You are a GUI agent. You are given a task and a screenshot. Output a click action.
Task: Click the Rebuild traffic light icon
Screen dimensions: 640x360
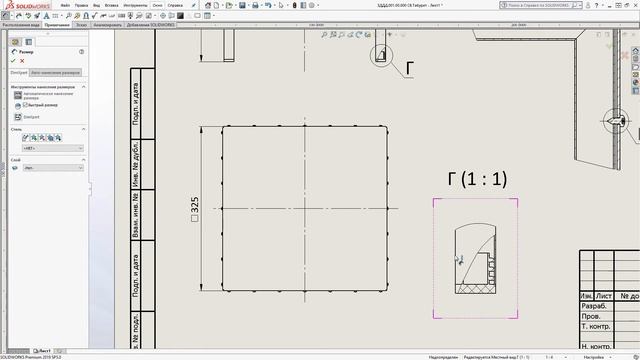294,5
